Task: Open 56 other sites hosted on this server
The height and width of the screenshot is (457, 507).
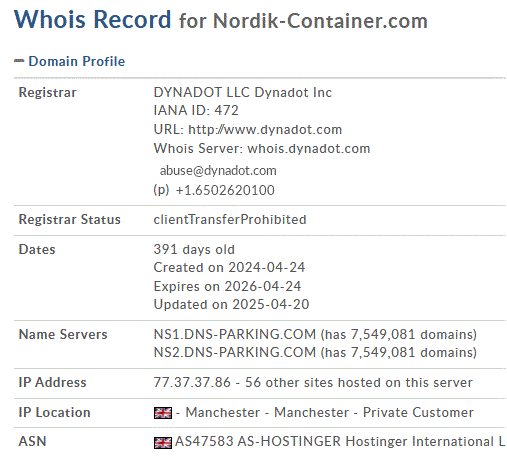Action: coord(359,382)
